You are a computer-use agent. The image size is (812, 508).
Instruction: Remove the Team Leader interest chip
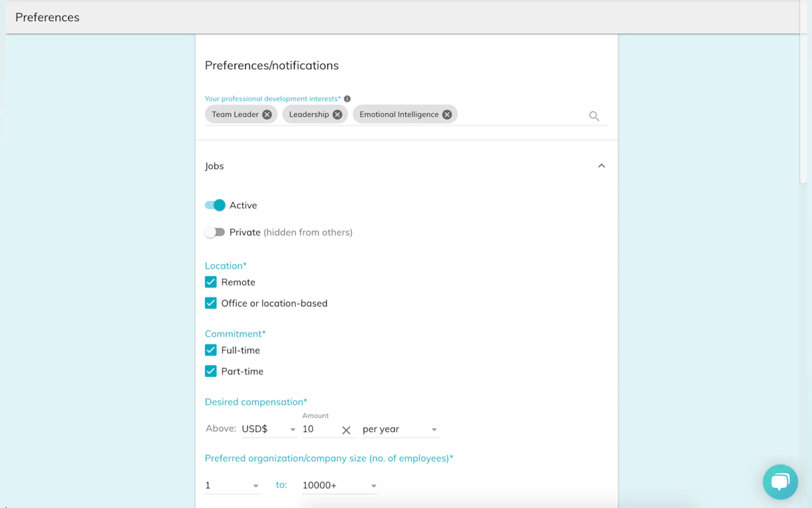click(x=267, y=115)
